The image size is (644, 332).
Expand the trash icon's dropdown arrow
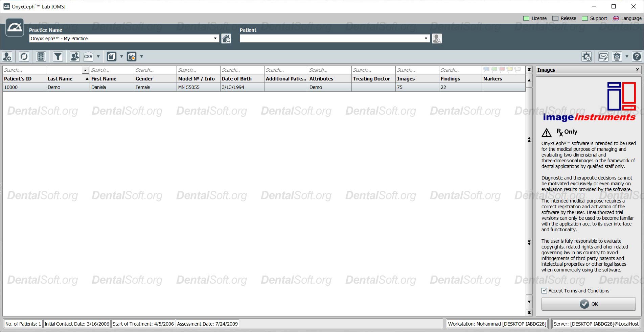point(627,56)
